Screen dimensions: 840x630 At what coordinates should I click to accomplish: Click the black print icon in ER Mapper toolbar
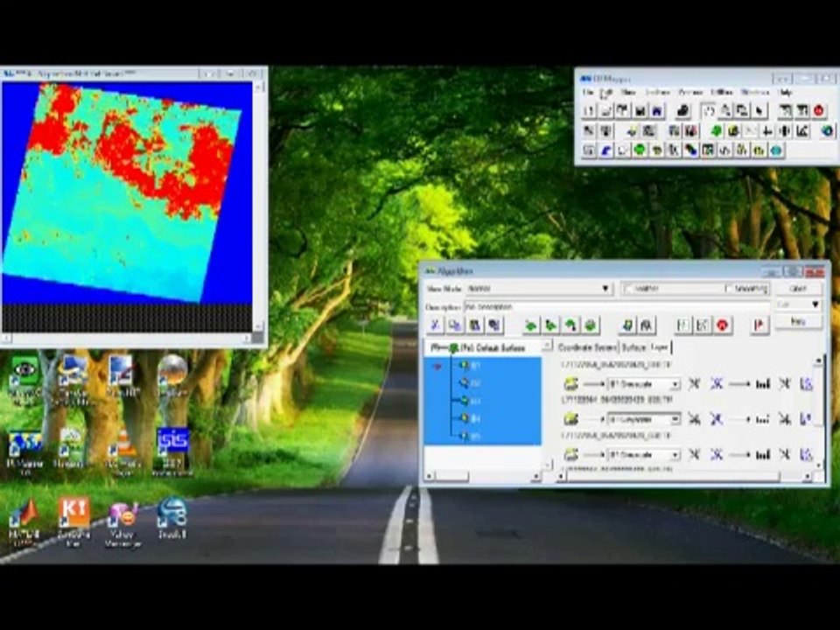pyautogui.click(x=682, y=111)
